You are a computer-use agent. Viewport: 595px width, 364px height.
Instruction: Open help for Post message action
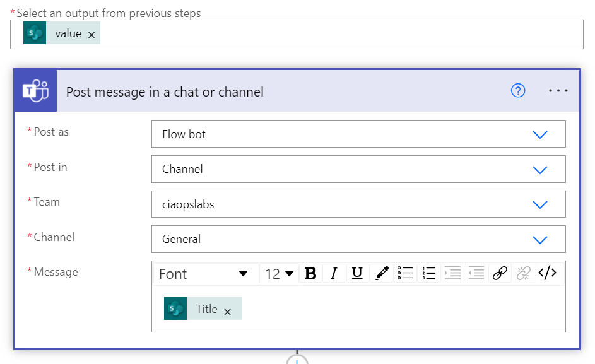tap(518, 91)
